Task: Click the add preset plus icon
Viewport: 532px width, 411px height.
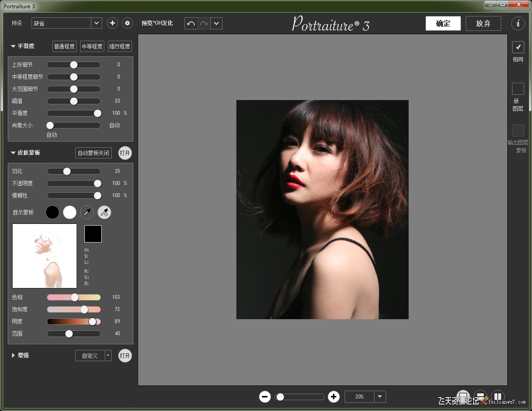Action: pos(113,23)
